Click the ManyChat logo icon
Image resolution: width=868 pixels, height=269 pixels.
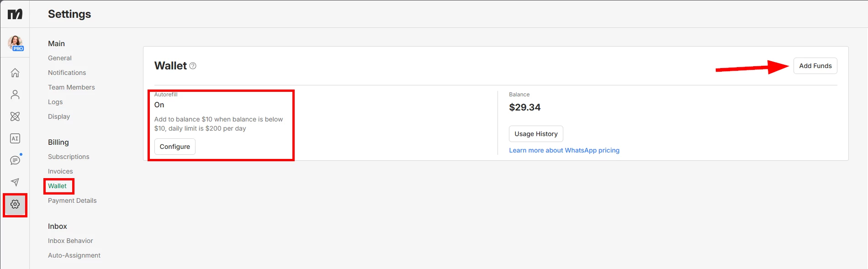click(15, 14)
